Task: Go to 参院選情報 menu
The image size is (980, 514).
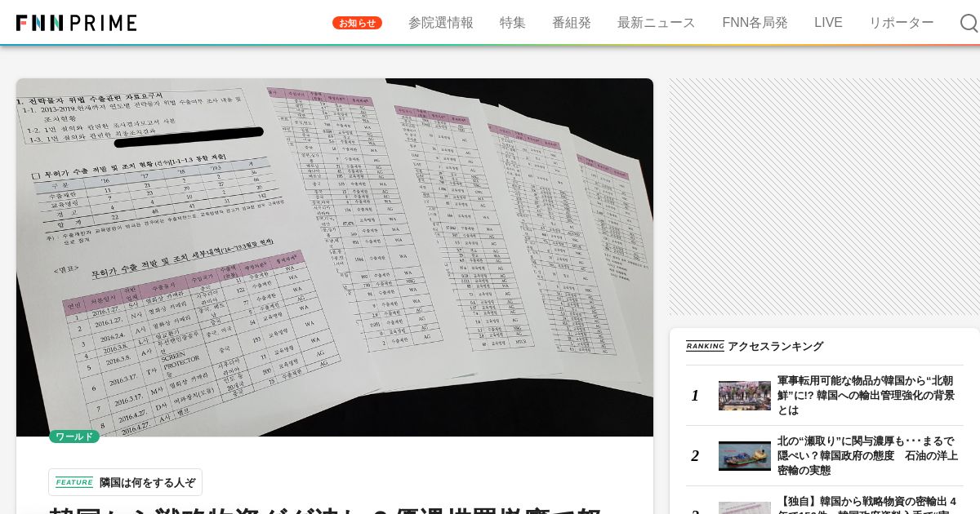Action: 441,23
